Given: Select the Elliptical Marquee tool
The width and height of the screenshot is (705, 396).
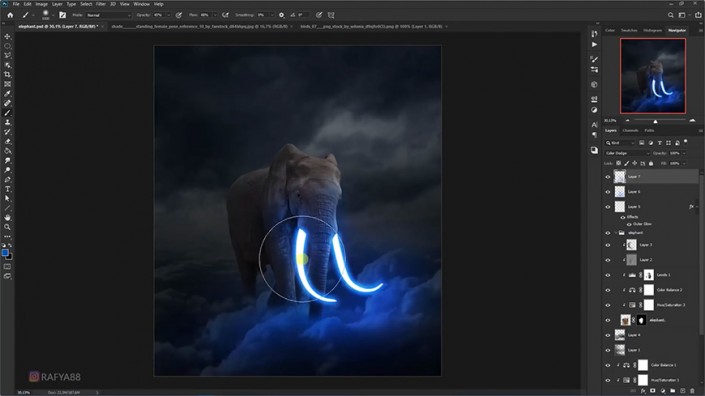Looking at the screenshot, I should coord(7,46).
